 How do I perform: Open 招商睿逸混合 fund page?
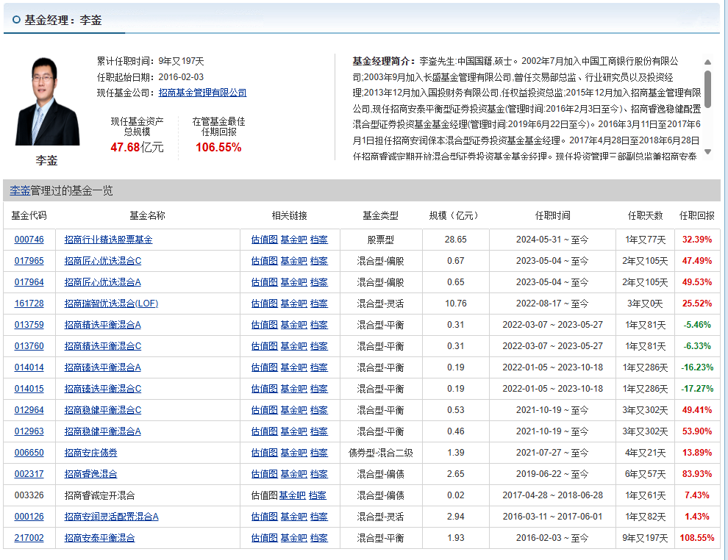pos(90,474)
